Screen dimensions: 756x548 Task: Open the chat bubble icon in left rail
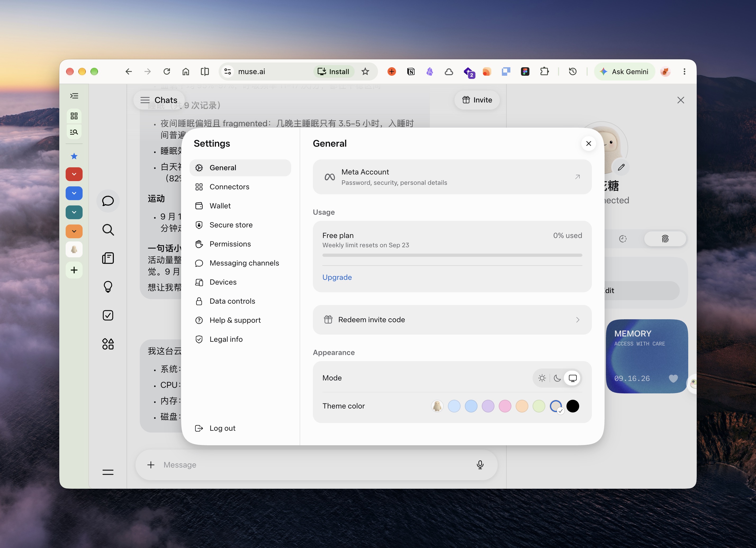tap(108, 201)
